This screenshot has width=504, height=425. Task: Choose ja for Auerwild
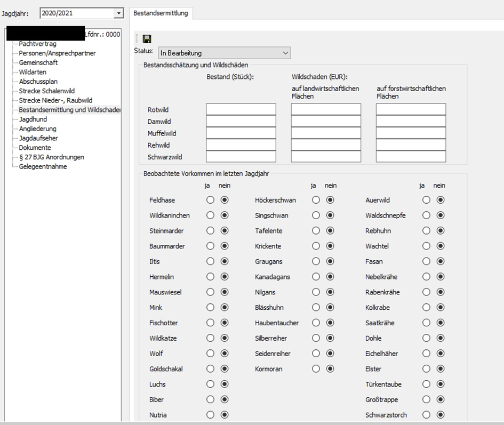(x=426, y=200)
